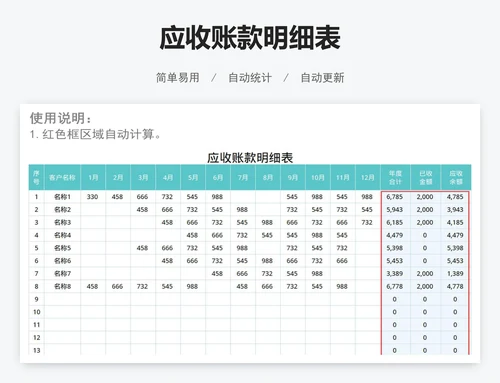Select the 9月 column header
Image resolution: width=500 pixels, height=383 pixels.
293,177
